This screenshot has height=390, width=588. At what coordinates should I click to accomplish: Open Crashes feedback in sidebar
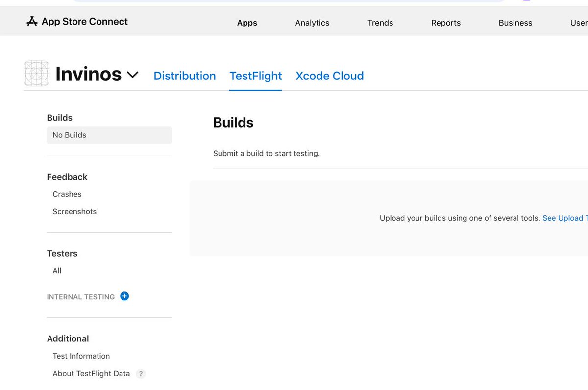[67, 194]
